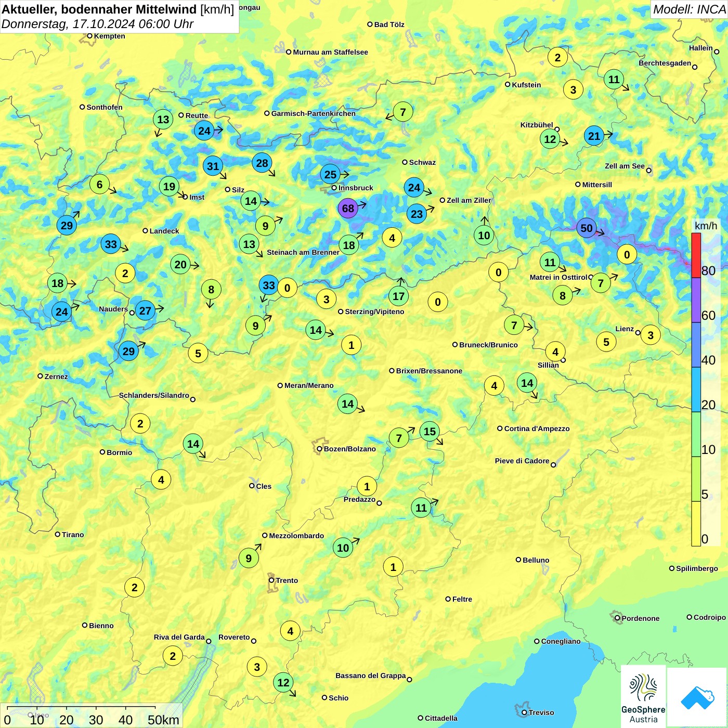728x728 pixels.
Task: Select the "Cortina d'Ampezzo" label
Action: point(537,429)
